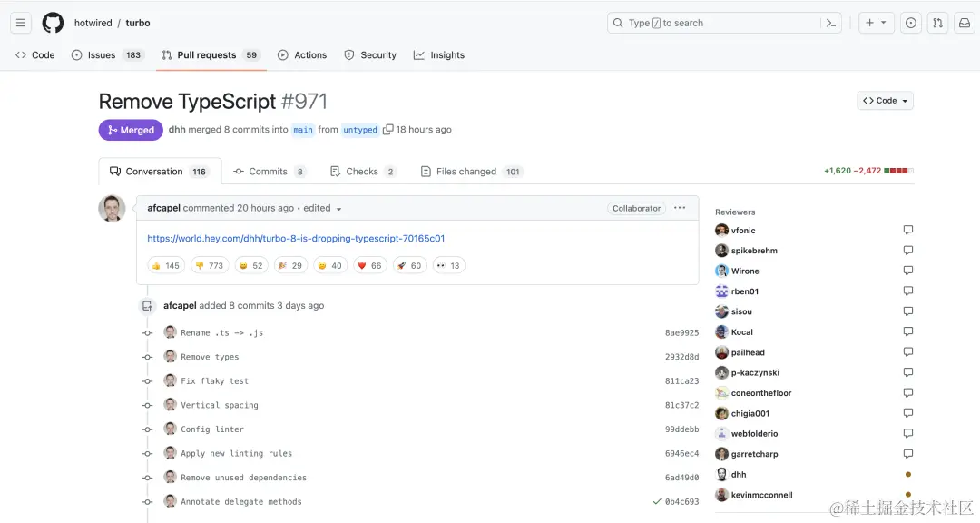980x523 pixels.
Task: Click the review comment icon for sisou
Action: pos(908,311)
